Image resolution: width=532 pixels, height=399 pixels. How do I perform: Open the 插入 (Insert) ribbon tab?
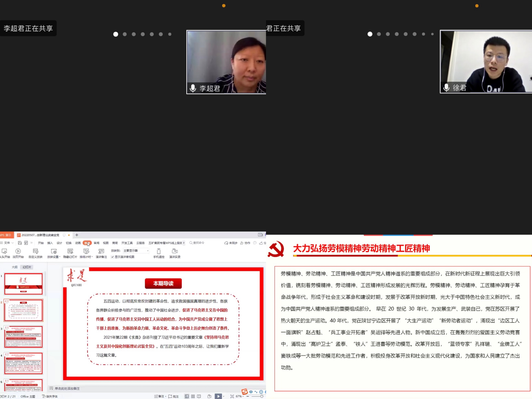coord(50,243)
